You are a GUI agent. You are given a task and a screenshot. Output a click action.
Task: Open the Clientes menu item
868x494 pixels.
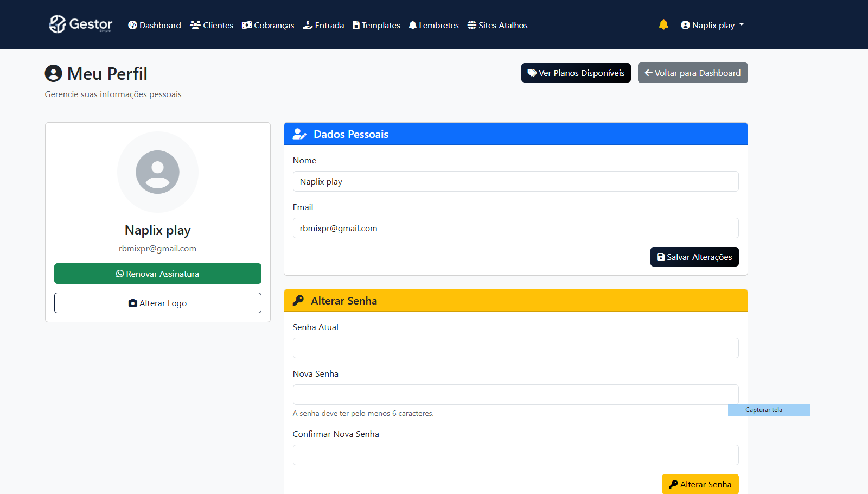click(x=212, y=25)
